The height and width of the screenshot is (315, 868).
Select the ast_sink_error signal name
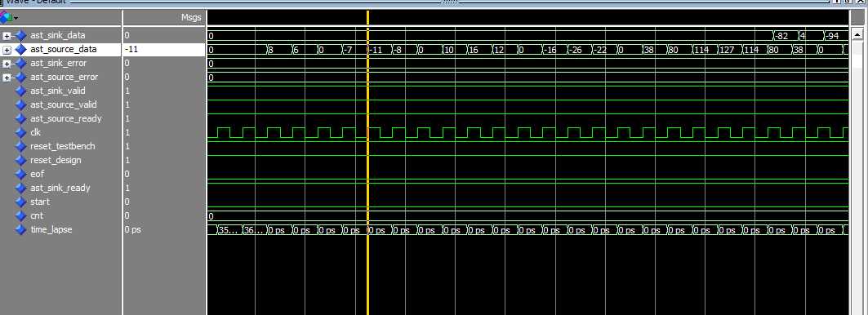[58, 63]
